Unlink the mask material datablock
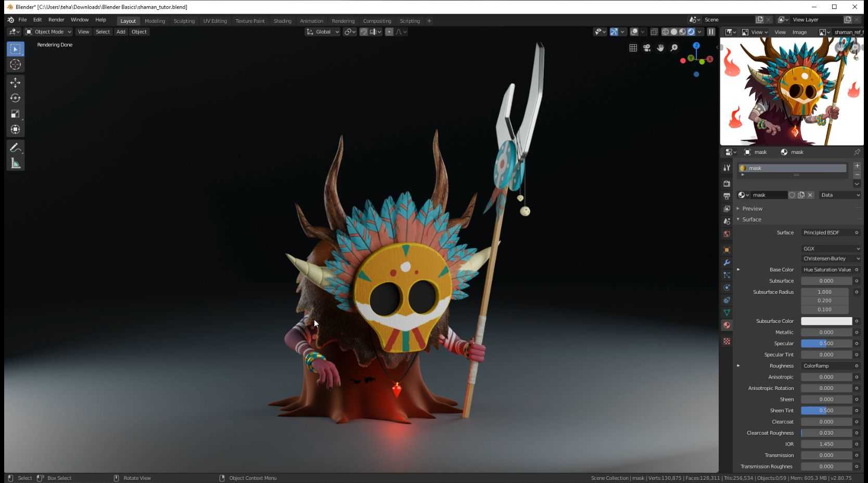This screenshot has height=483, width=868. pos(810,195)
